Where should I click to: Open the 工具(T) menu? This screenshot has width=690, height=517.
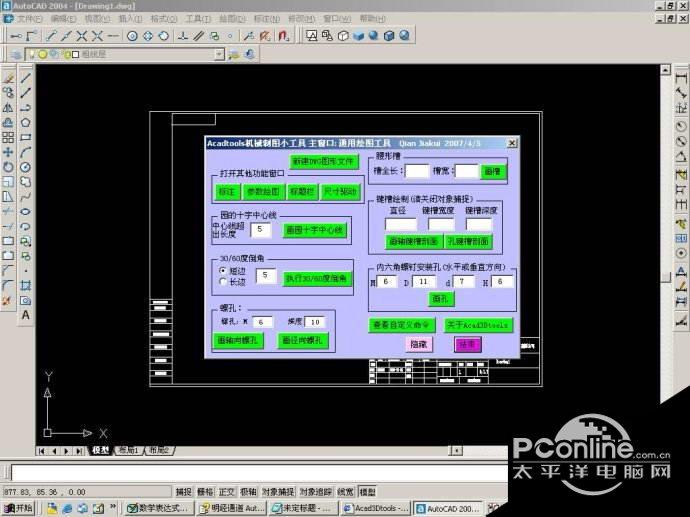coord(198,18)
